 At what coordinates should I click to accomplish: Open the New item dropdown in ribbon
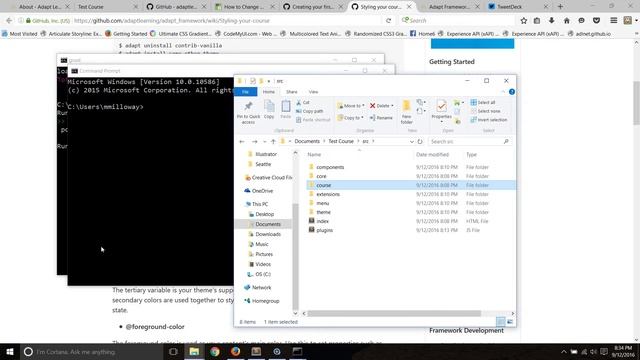coord(421,102)
